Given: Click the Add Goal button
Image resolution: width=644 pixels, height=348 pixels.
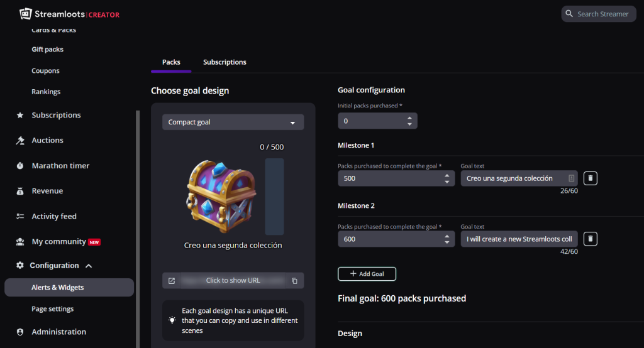Looking at the screenshot, I should (x=367, y=274).
